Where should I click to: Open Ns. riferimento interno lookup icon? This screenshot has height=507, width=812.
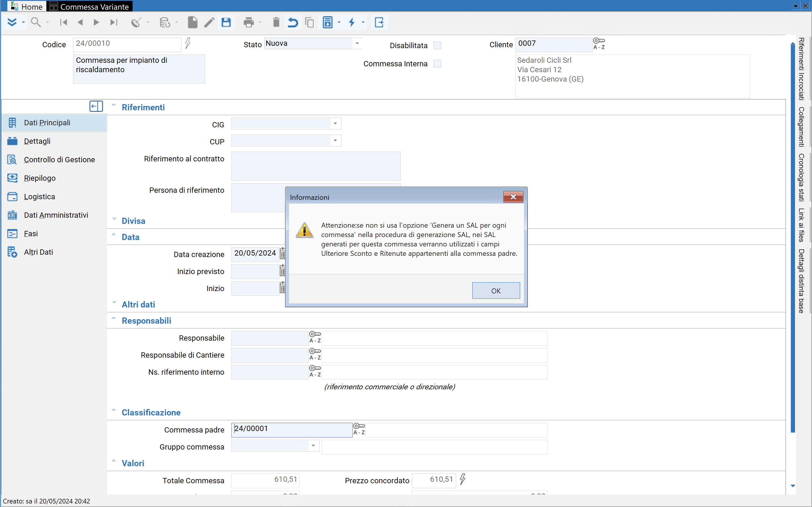click(315, 371)
